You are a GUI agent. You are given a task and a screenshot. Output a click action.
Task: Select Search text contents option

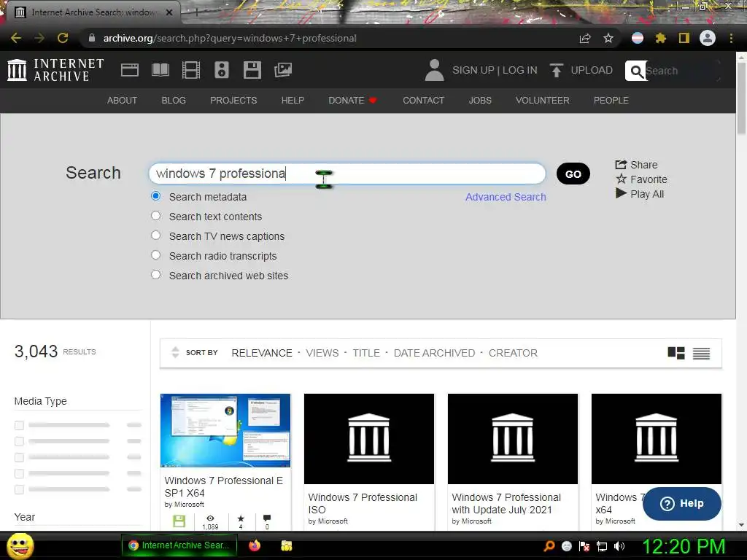[x=156, y=216]
